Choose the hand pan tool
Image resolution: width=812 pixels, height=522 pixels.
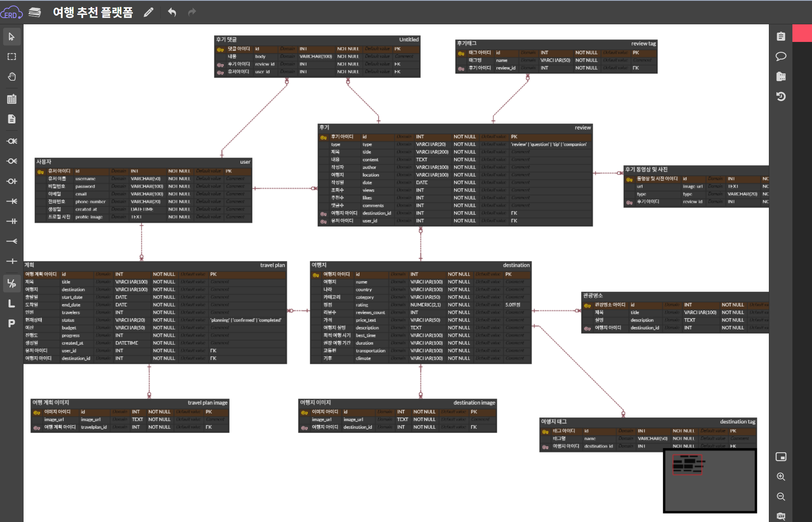click(x=12, y=76)
